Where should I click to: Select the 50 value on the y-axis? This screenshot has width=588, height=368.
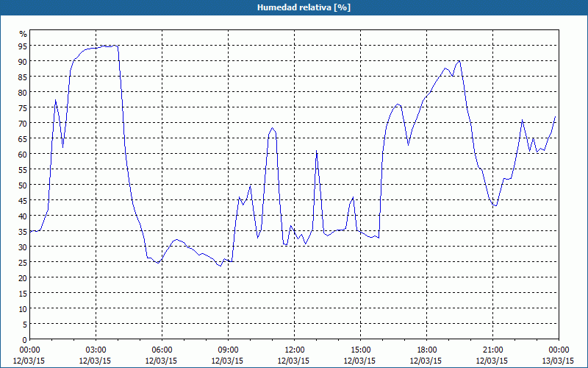[x=23, y=185]
